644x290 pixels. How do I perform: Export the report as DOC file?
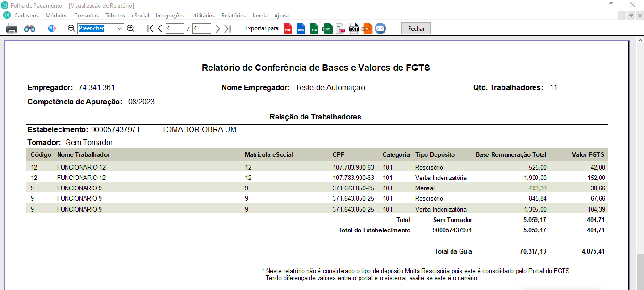point(301,28)
